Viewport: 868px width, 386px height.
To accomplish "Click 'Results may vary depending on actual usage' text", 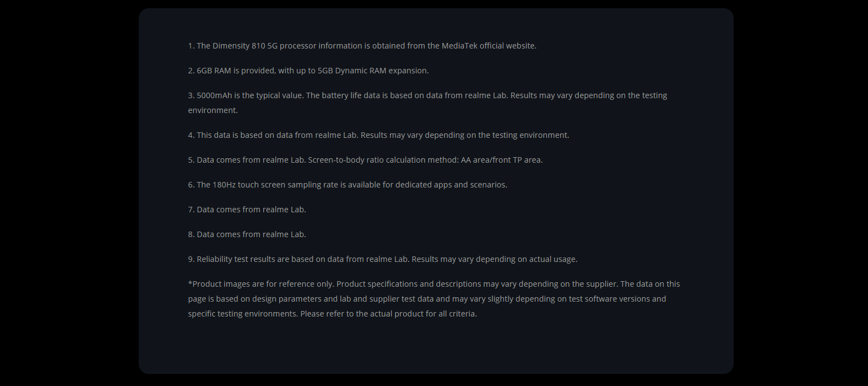I will coord(495,259).
